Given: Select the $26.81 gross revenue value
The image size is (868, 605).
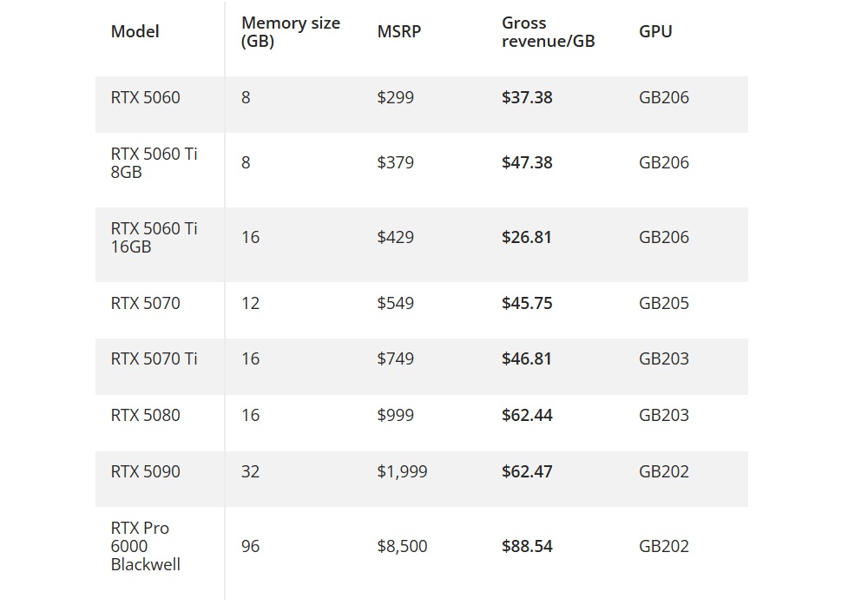Looking at the screenshot, I should click(x=527, y=237).
